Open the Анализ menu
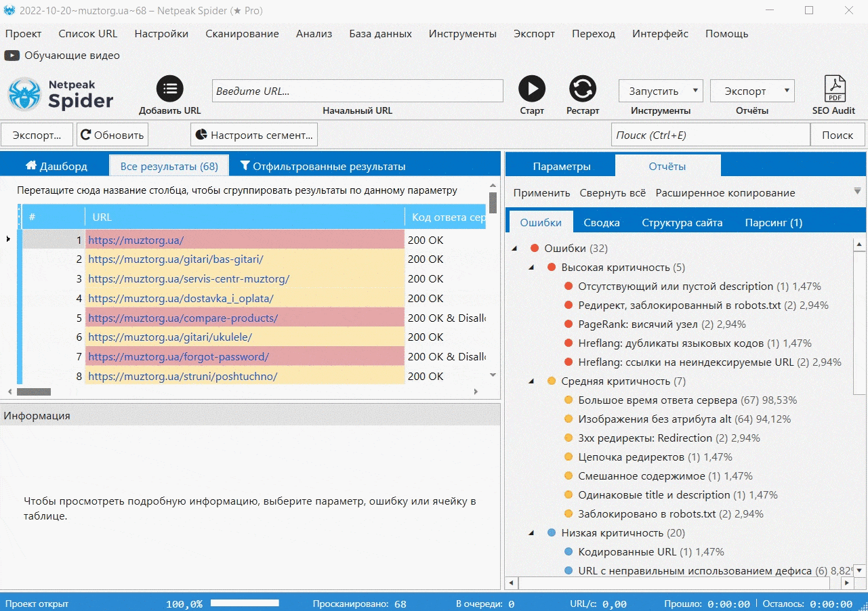 314,33
